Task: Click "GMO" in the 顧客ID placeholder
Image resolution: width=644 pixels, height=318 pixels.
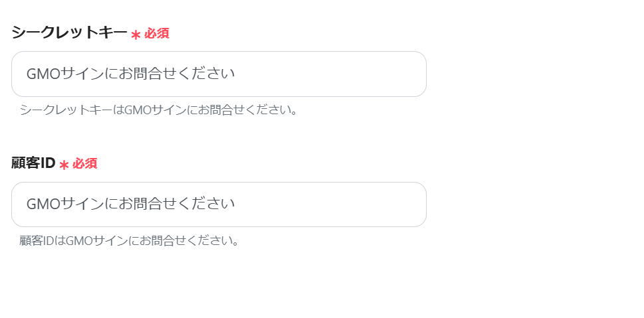Action: pyautogui.click(x=43, y=204)
